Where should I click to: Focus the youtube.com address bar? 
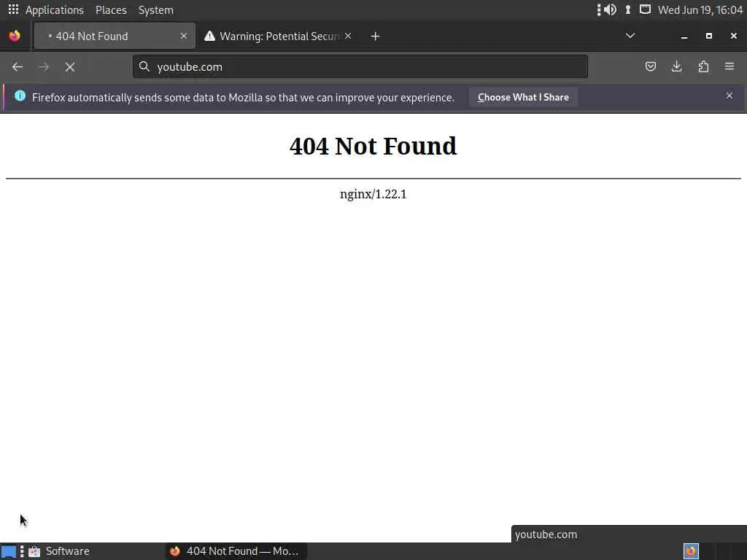[x=360, y=66]
